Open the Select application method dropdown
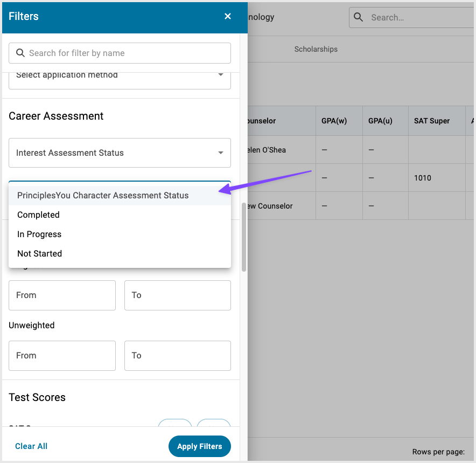This screenshot has width=476, height=463. click(x=120, y=80)
